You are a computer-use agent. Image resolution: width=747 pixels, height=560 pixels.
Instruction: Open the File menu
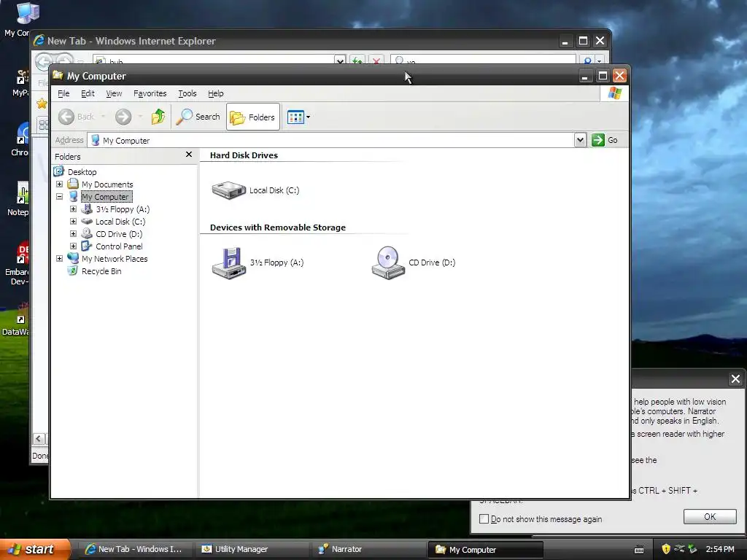pyautogui.click(x=63, y=93)
